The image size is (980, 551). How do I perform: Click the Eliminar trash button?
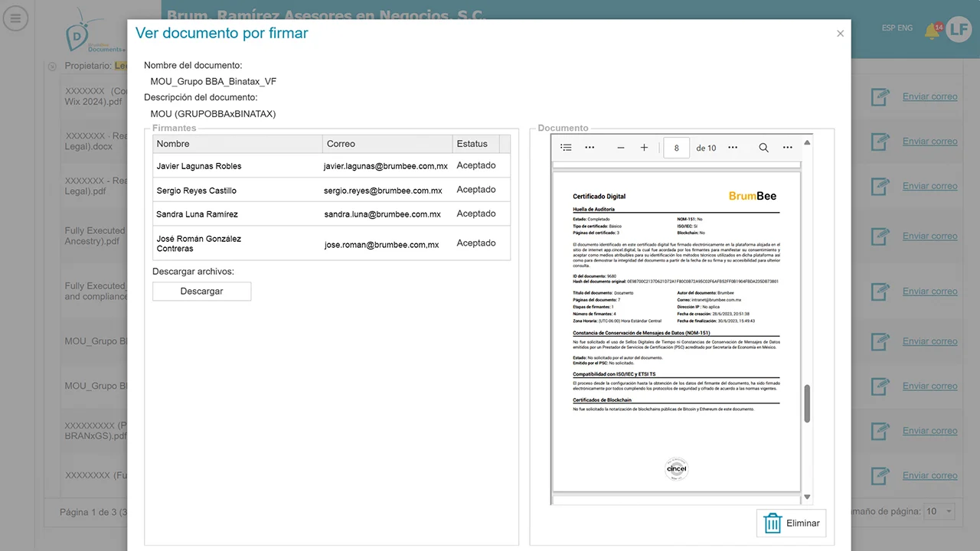(791, 523)
